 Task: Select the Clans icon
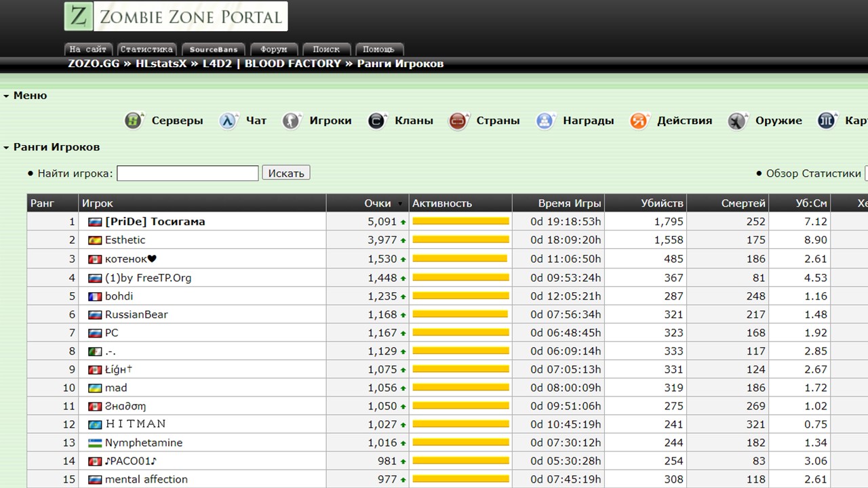(377, 121)
